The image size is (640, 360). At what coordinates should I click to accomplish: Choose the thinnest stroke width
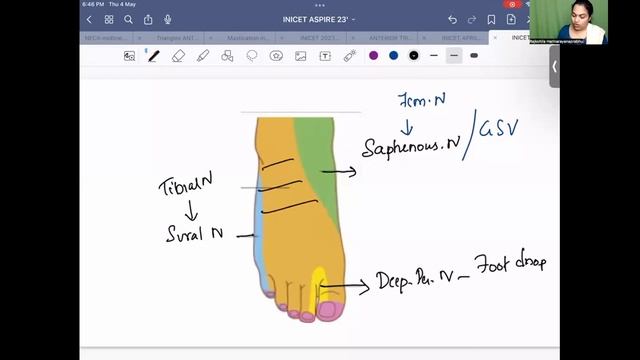click(x=434, y=56)
